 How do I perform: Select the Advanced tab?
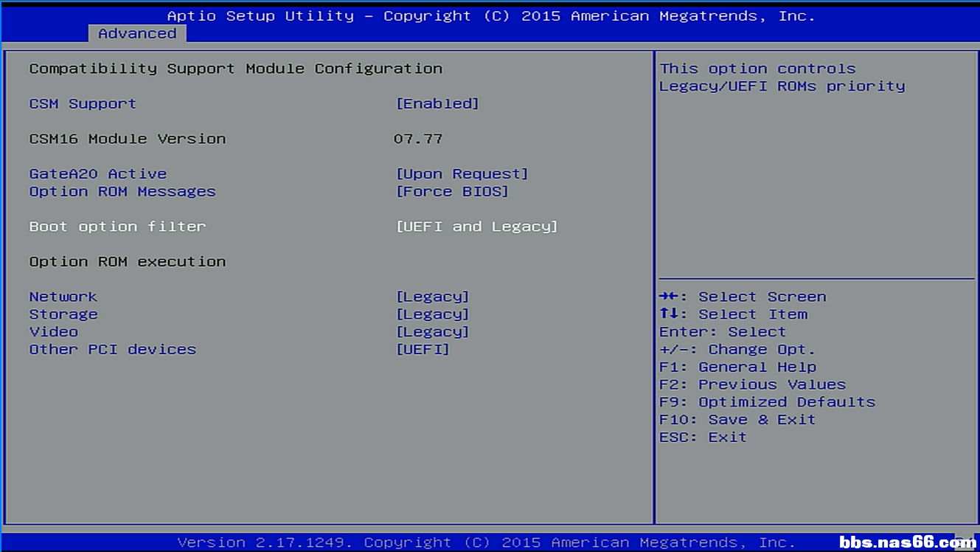click(x=137, y=34)
